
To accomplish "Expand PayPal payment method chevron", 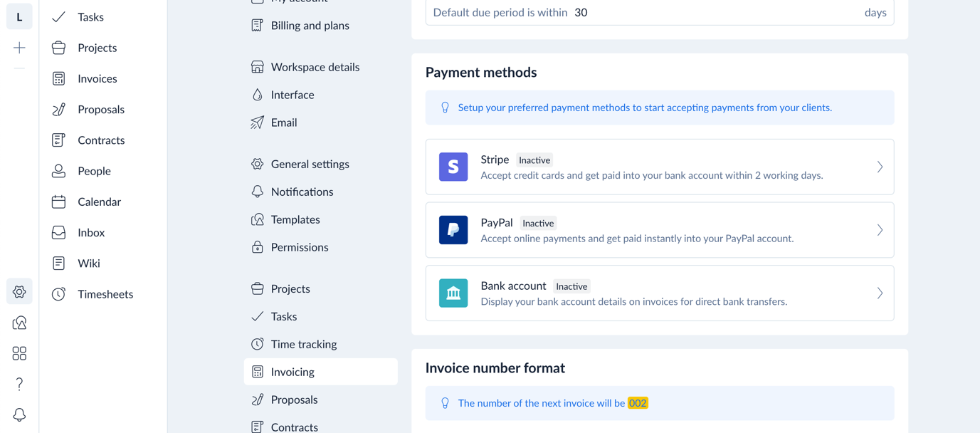I will pyautogui.click(x=880, y=230).
